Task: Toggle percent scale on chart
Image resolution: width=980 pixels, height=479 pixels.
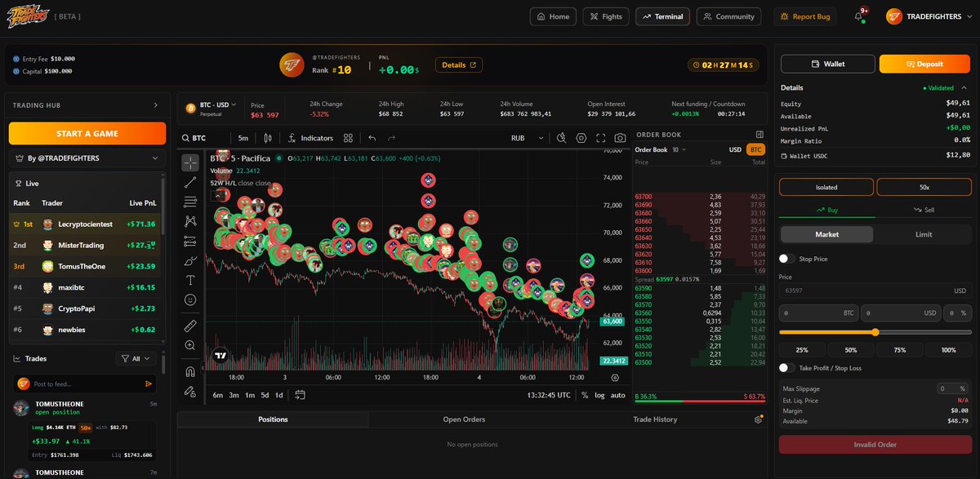Action: pos(585,395)
